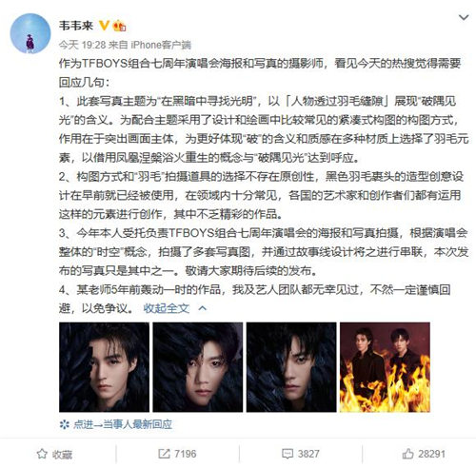The height and width of the screenshot is (468, 476).
Task: Repost using the share icon
Action: click(164, 454)
